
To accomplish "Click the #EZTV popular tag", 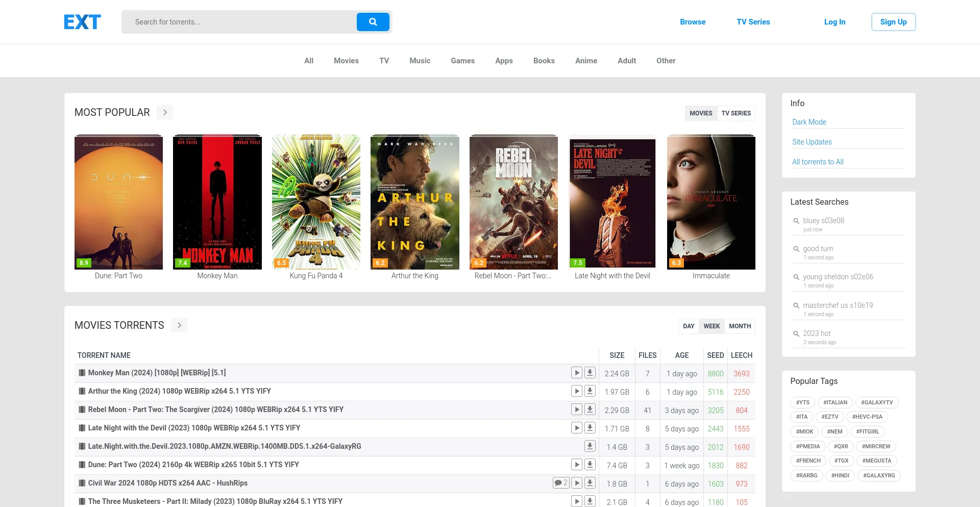I will pyautogui.click(x=829, y=417).
